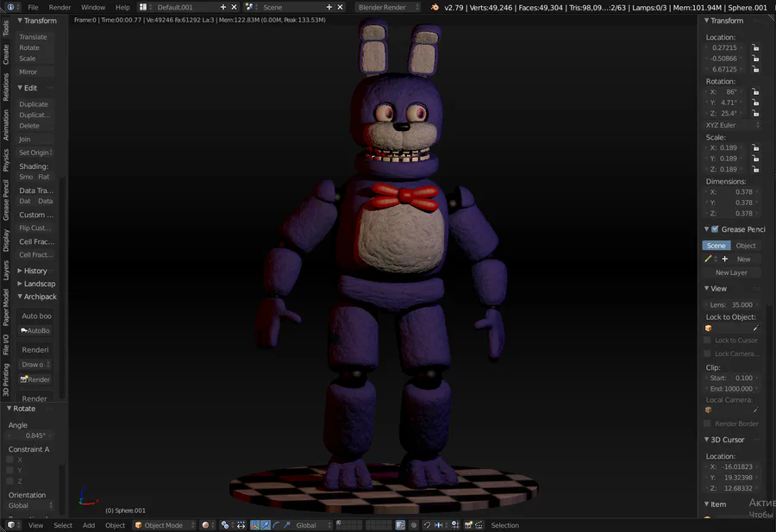Open the Global transform orientation dropdown
Image resolution: width=776 pixels, height=532 pixels.
click(313, 525)
